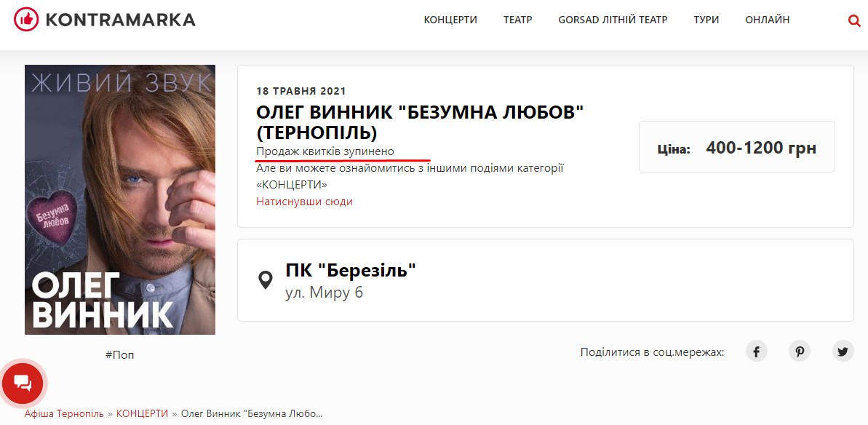Image resolution: width=868 pixels, height=425 pixels.
Task: Click the 'Ціна:' price label
Action: click(x=674, y=149)
